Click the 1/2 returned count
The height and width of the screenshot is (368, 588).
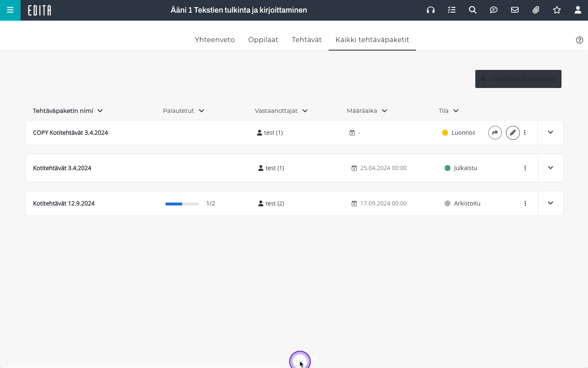click(211, 203)
